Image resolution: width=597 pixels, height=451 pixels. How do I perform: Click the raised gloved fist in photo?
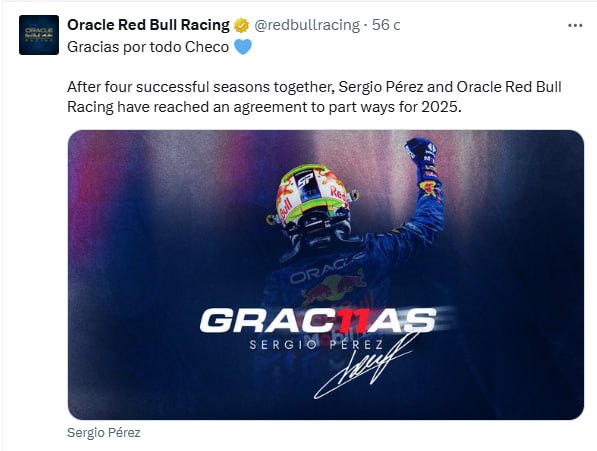[x=421, y=150]
